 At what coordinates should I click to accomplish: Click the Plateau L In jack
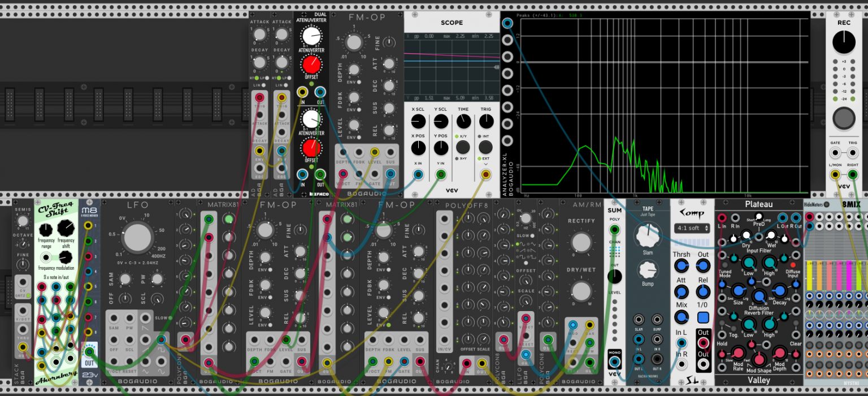[722, 218]
